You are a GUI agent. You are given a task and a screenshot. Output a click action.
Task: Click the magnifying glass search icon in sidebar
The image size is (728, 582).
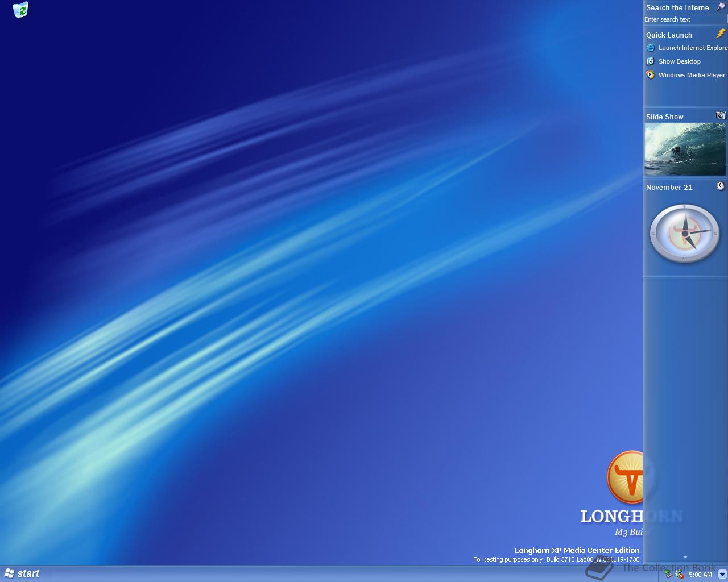(721, 7)
